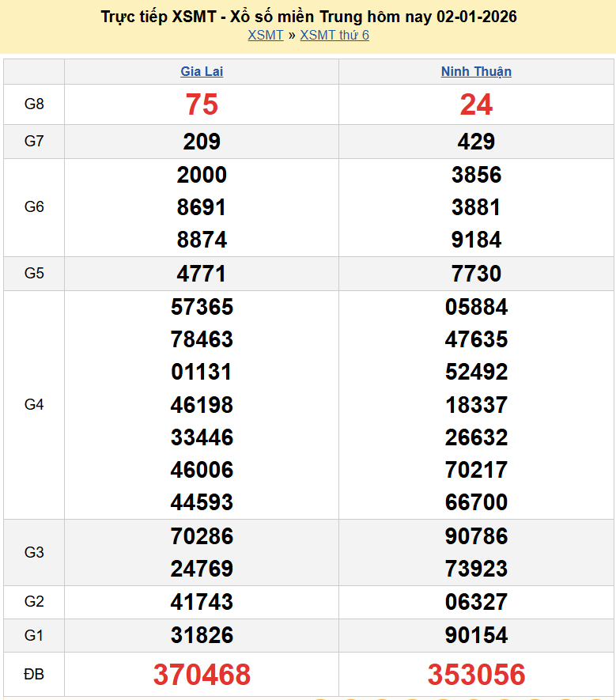Select Ninh Thuận G3 number 90786
The height and width of the screenshot is (700, 616).
(476, 536)
